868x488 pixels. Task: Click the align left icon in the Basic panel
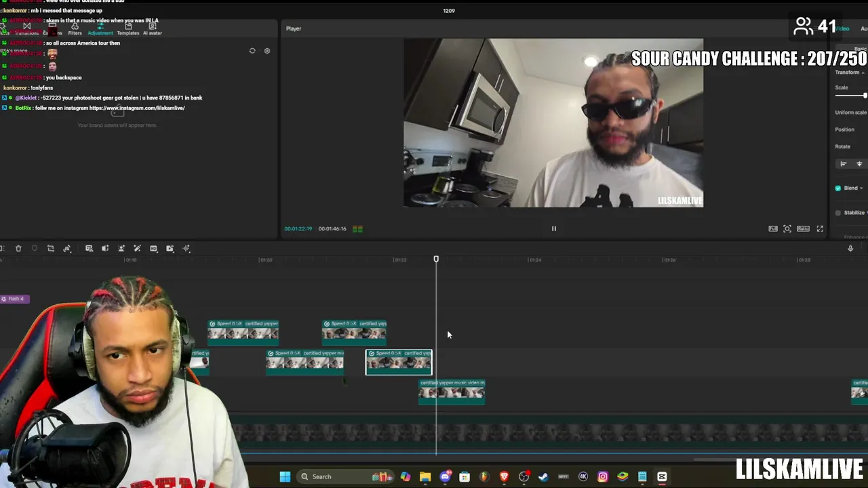(844, 164)
